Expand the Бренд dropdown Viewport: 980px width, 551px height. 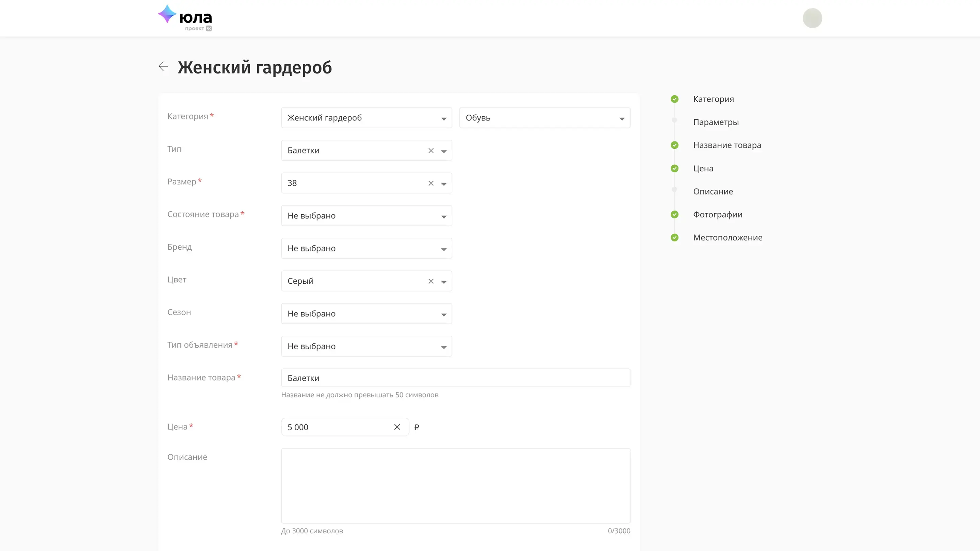366,248
